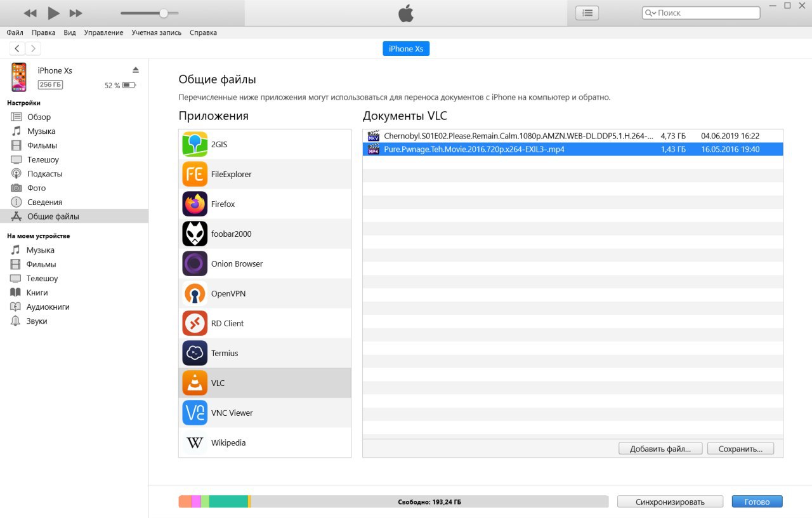812x518 pixels.
Task: Select the iPhone Xs device tab
Action: [x=406, y=49]
